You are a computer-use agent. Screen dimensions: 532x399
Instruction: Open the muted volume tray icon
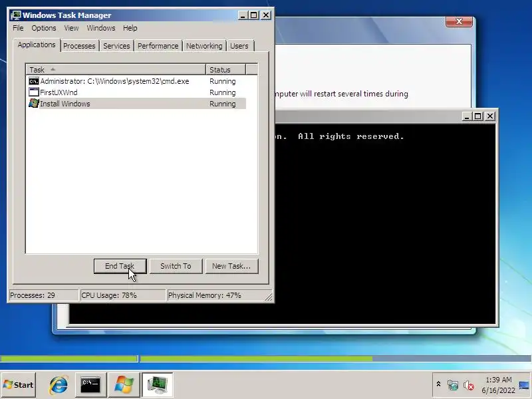[x=468, y=385]
